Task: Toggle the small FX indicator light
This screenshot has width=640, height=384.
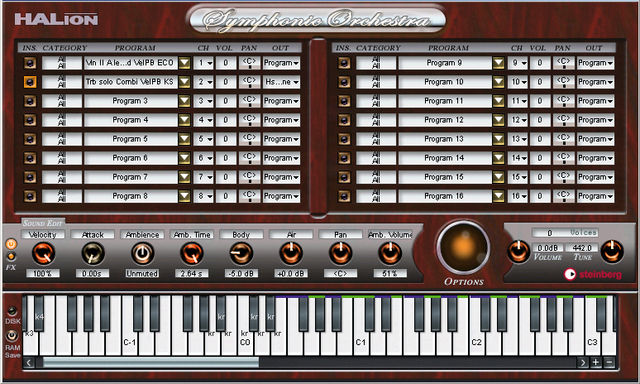Action: 11,256
